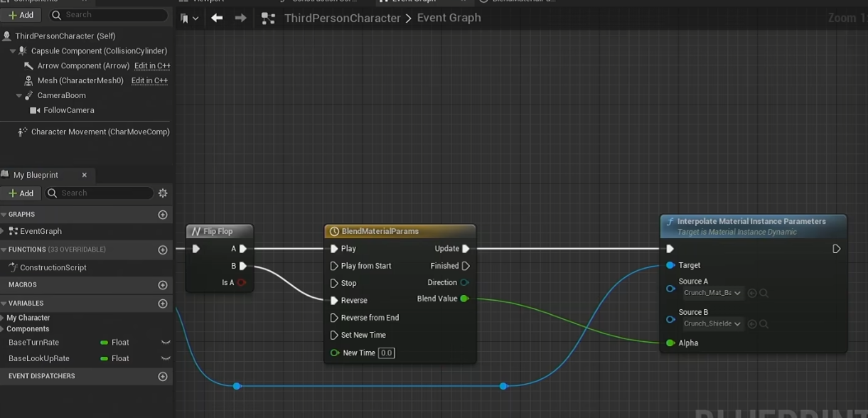Expand the My Character variable category
868x418 pixels.
(3, 318)
